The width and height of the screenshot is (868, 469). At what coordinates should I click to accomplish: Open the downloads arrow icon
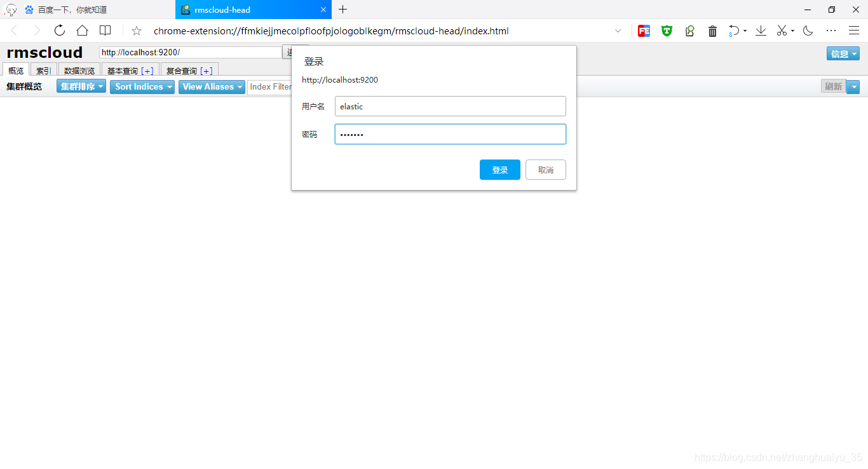point(761,31)
